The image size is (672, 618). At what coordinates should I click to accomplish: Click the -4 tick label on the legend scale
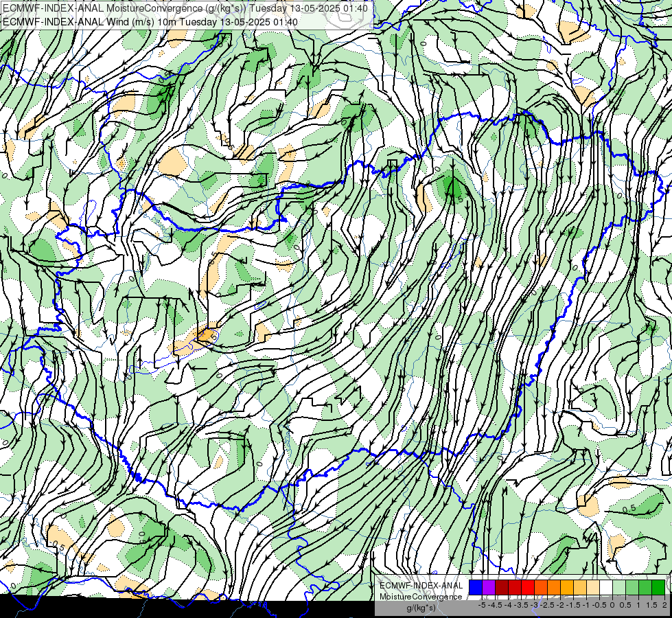[508, 605]
